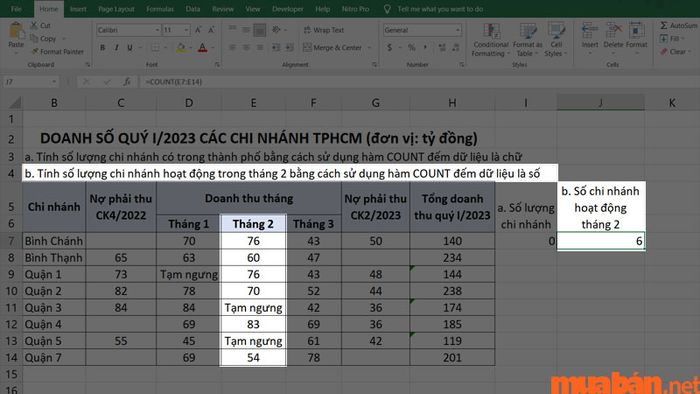Image resolution: width=700 pixels, height=394 pixels.
Task: Switch to the Formulas tab
Action: click(x=160, y=9)
